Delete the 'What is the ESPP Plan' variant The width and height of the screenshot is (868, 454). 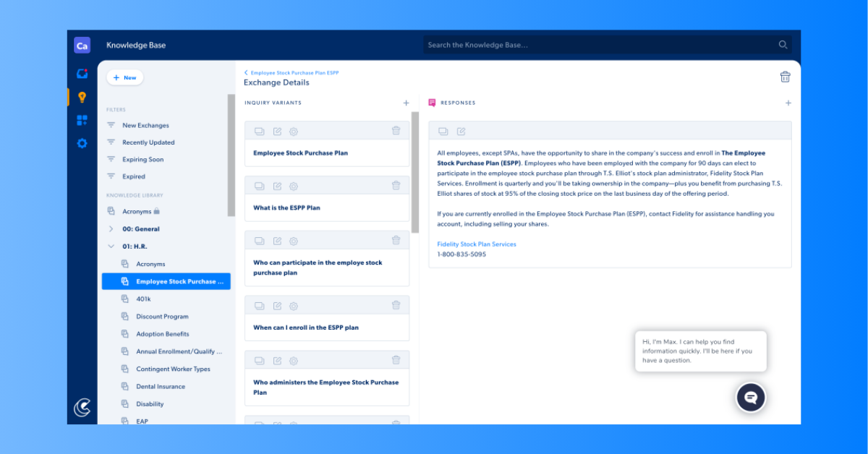[396, 186]
